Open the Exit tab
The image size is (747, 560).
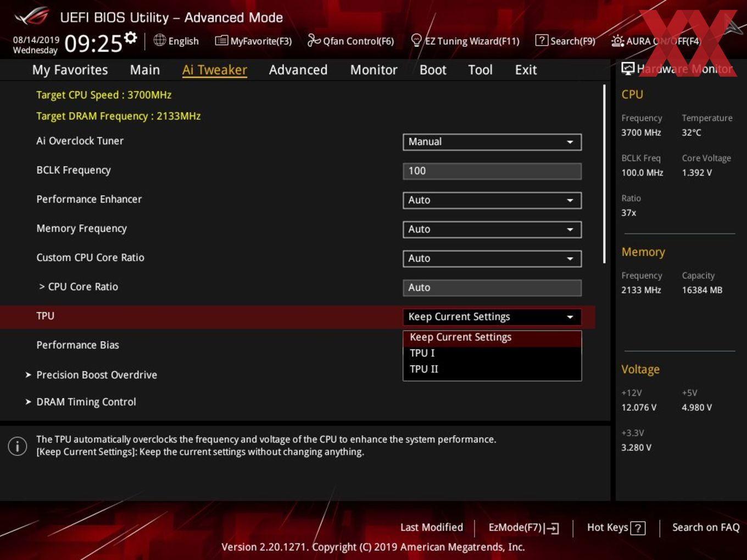tap(526, 70)
